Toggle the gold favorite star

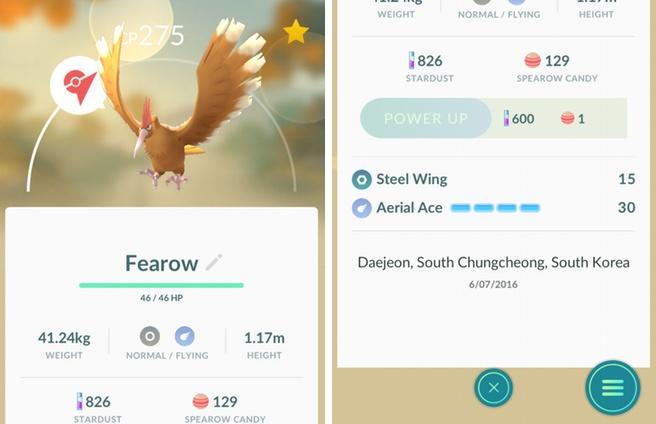296,32
